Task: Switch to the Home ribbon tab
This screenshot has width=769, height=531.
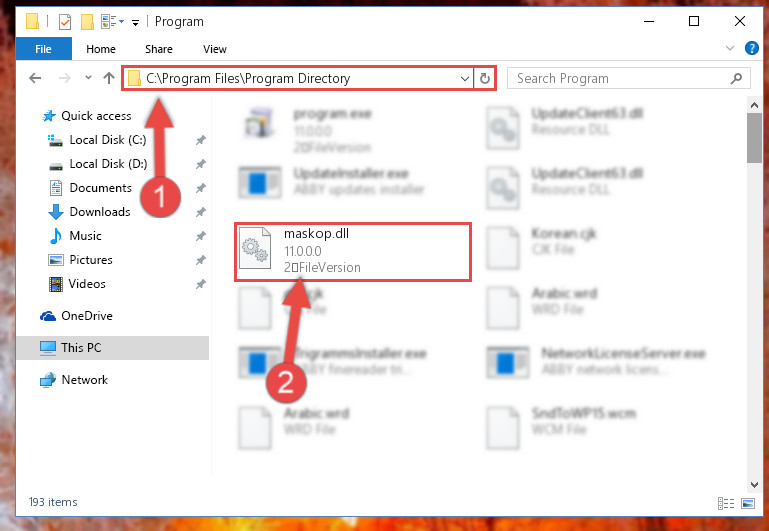Action: tap(101, 49)
